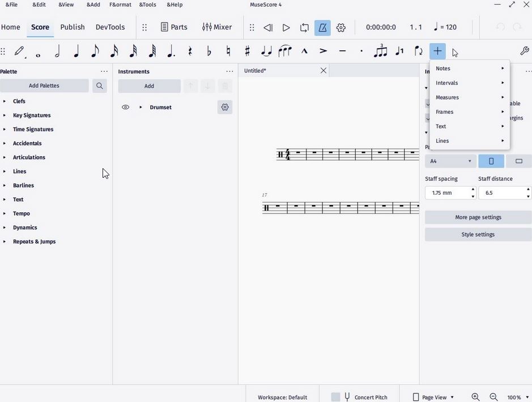Select the tuplet icon in the toolbar
Image resolution: width=532 pixels, height=402 pixels.
(x=380, y=51)
